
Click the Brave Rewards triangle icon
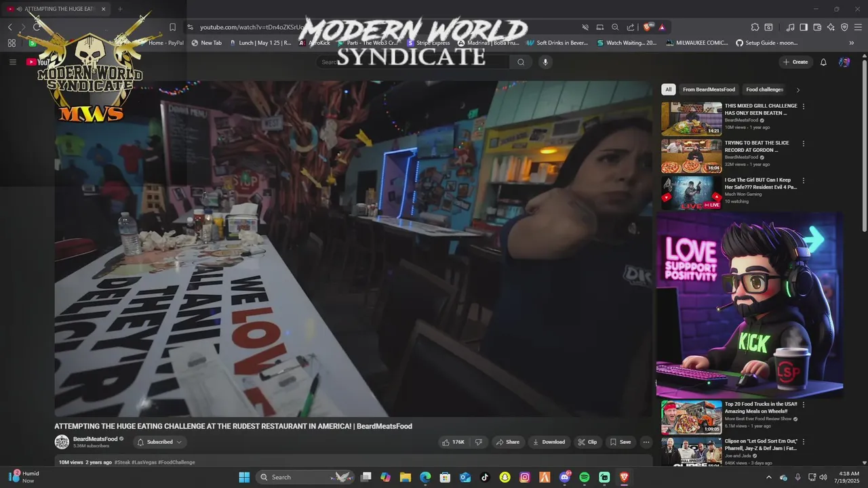pos(662,27)
